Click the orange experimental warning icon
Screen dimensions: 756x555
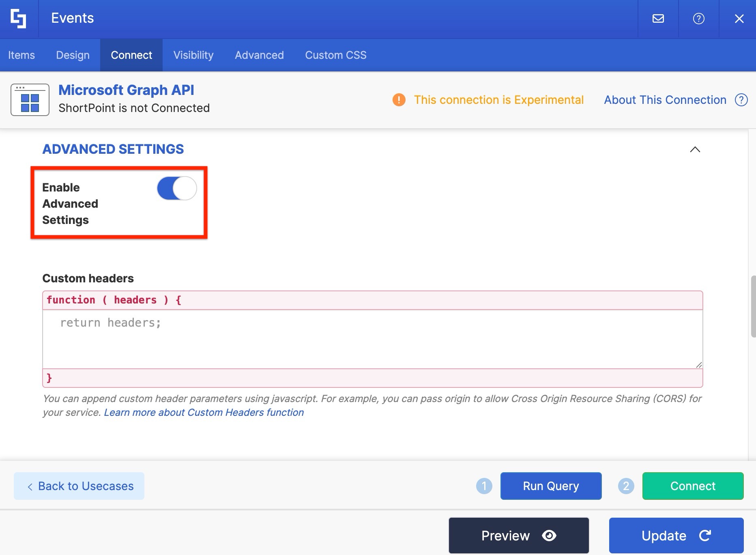click(x=399, y=100)
